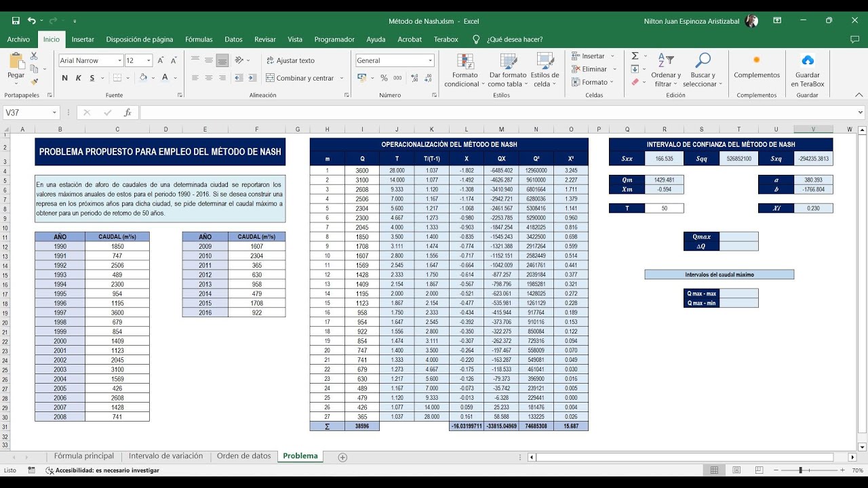Apply bold formatting with the N button

point(65,78)
